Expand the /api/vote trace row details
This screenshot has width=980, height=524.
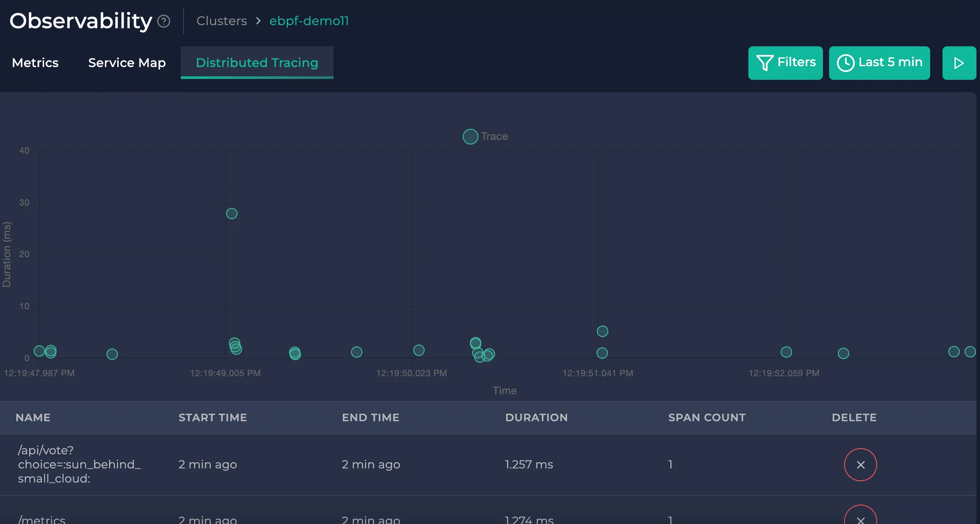point(79,464)
